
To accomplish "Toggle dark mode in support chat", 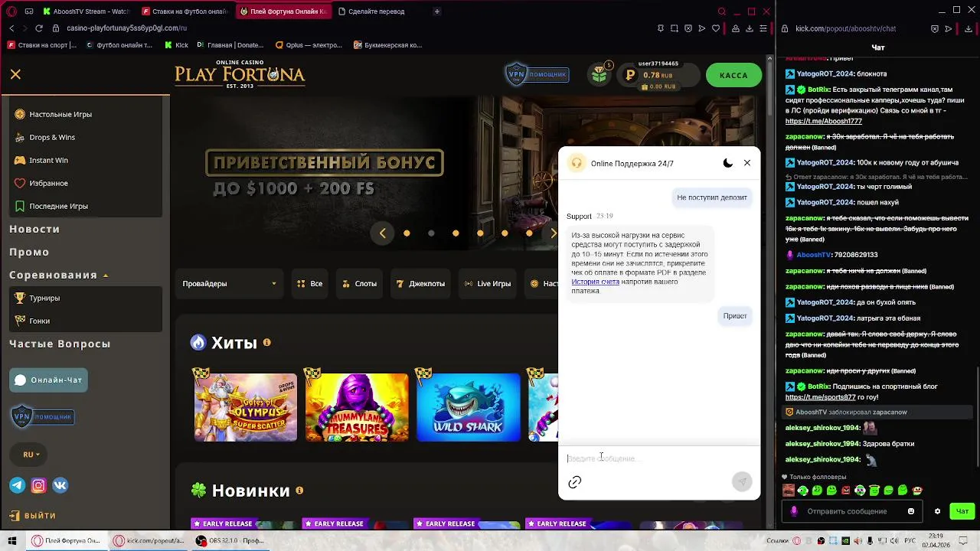I will (727, 163).
